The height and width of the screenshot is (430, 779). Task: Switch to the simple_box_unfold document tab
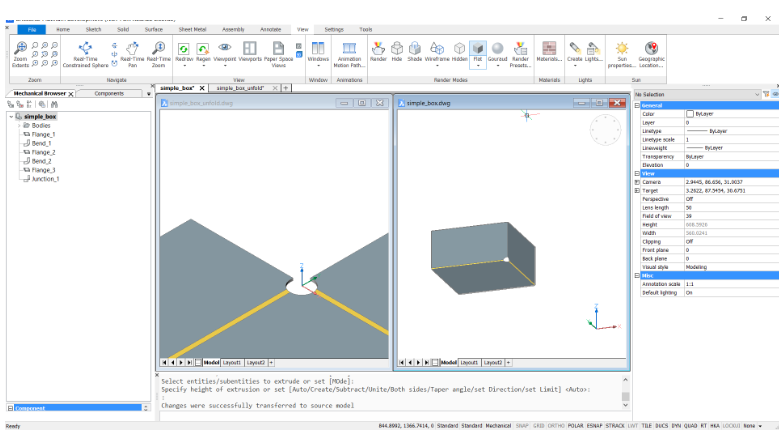tap(239, 88)
